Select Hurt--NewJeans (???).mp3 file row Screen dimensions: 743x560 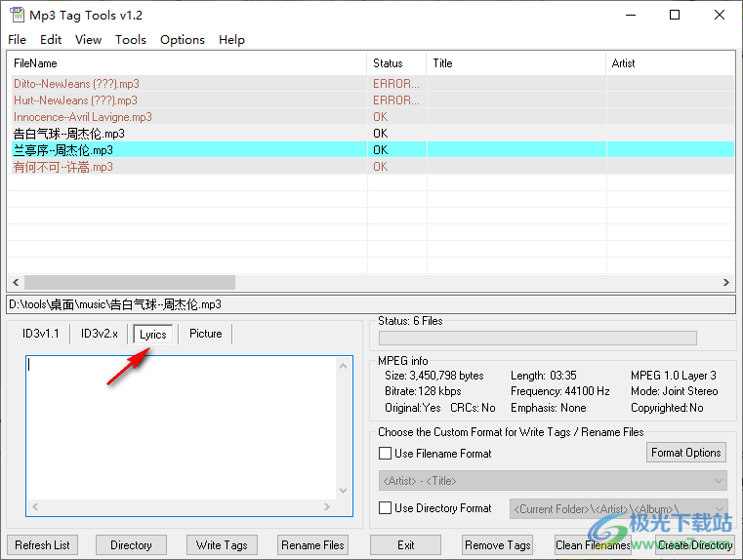373,100
